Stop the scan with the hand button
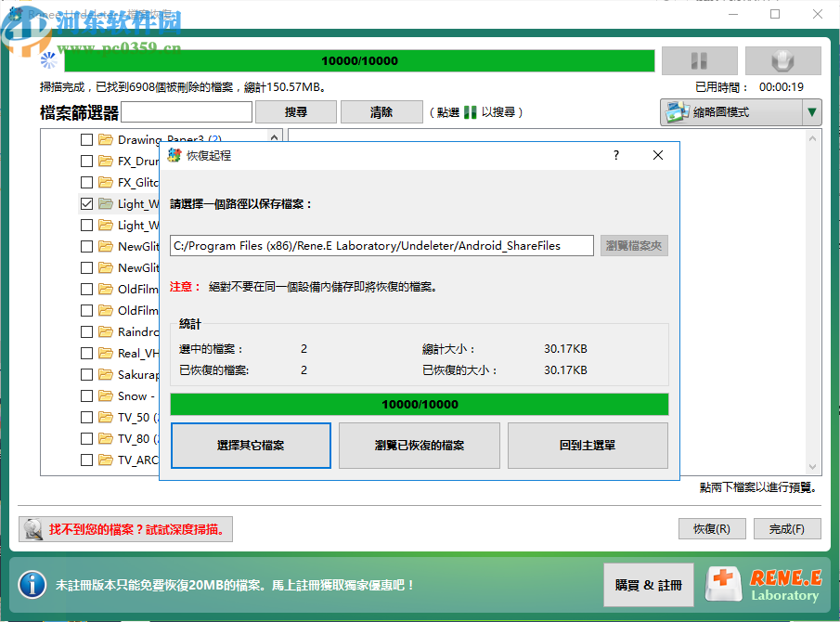The image size is (840, 622). coord(782,60)
